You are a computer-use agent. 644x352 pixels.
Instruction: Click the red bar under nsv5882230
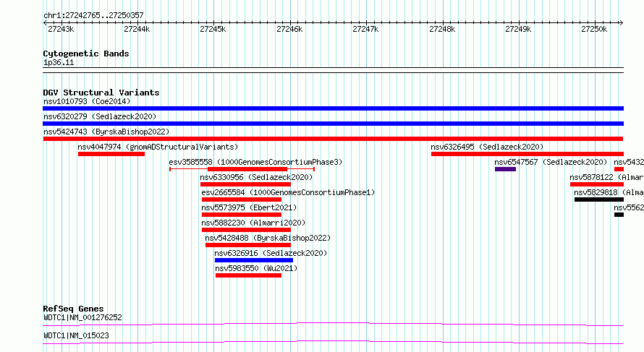pyautogui.click(x=246, y=230)
